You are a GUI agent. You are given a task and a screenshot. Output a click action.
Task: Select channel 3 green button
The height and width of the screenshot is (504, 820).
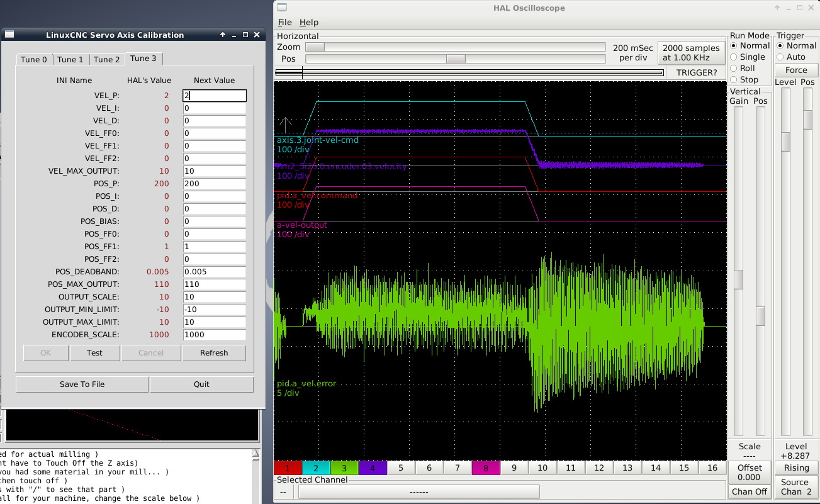coord(344,468)
